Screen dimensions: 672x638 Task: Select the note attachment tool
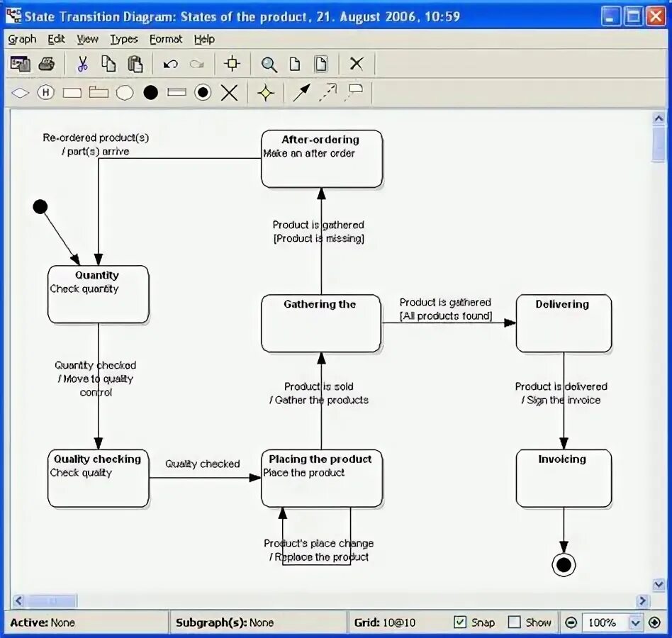(354, 91)
